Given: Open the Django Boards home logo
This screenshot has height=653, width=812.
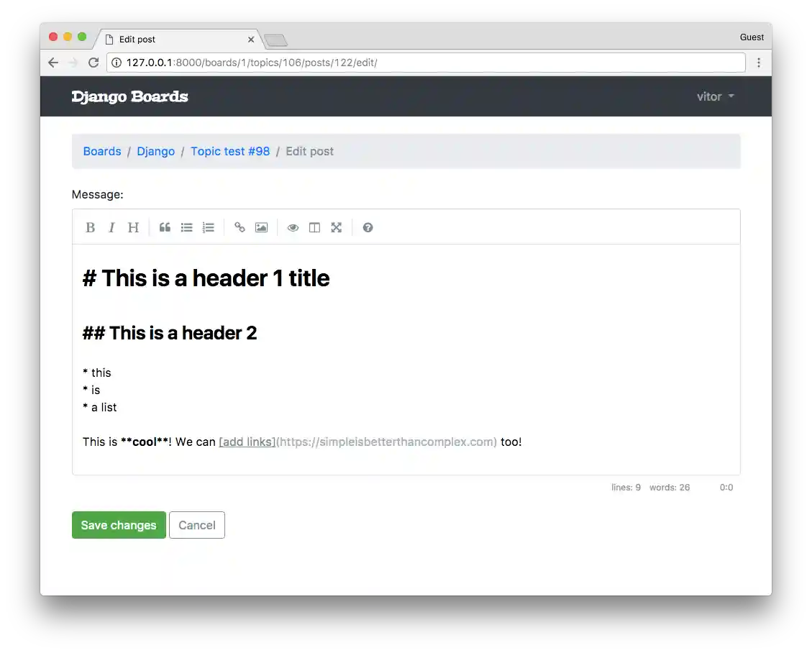Looking at the screenshot, I should coord(129,96).
